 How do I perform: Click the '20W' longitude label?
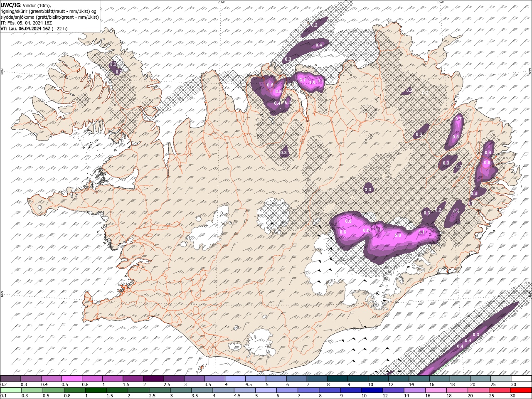point(221,2)
